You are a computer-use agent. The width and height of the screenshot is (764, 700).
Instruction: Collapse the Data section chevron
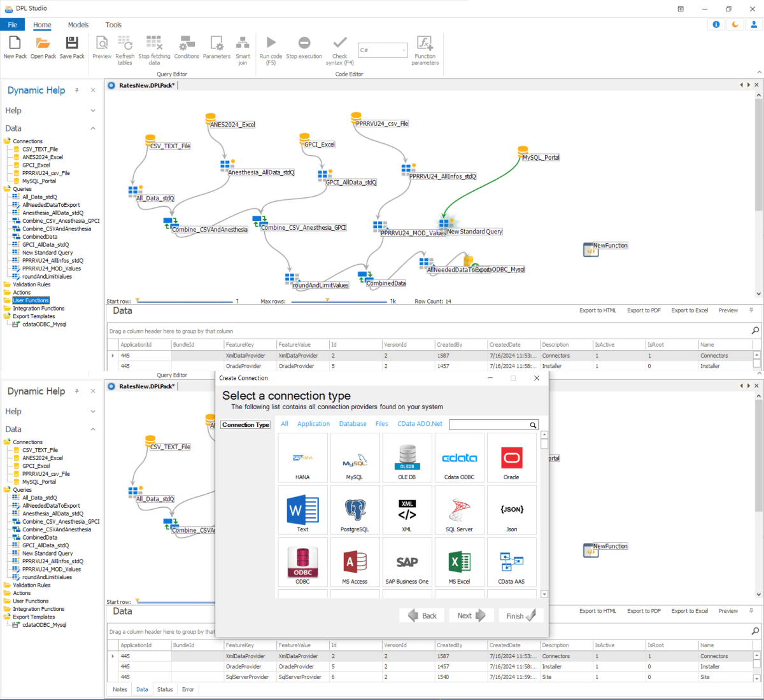(x=93, y=129)
